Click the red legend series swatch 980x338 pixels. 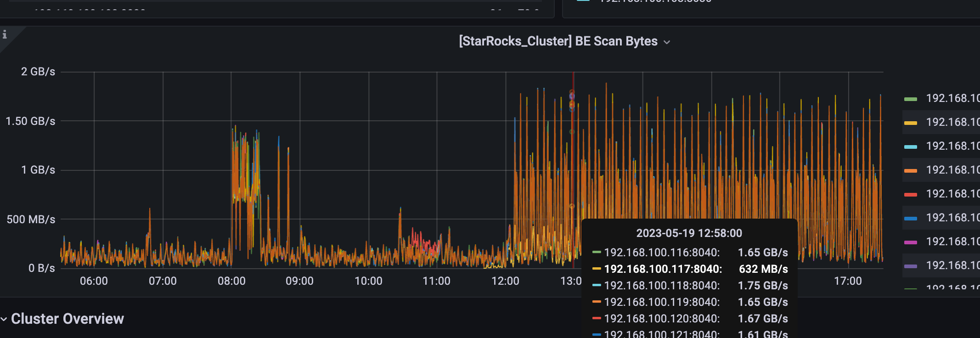pyautogui.click(x=910, y=194)
